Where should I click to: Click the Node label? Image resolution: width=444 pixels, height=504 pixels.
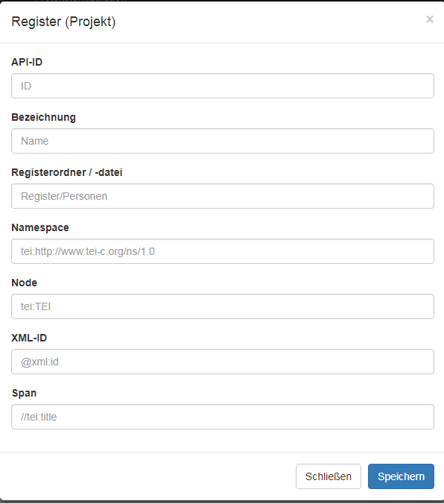(25, 283)
